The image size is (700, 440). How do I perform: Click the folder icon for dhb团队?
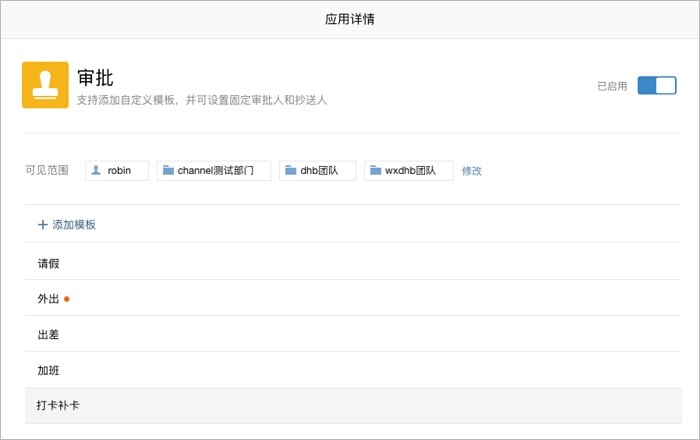click(291, 170)
